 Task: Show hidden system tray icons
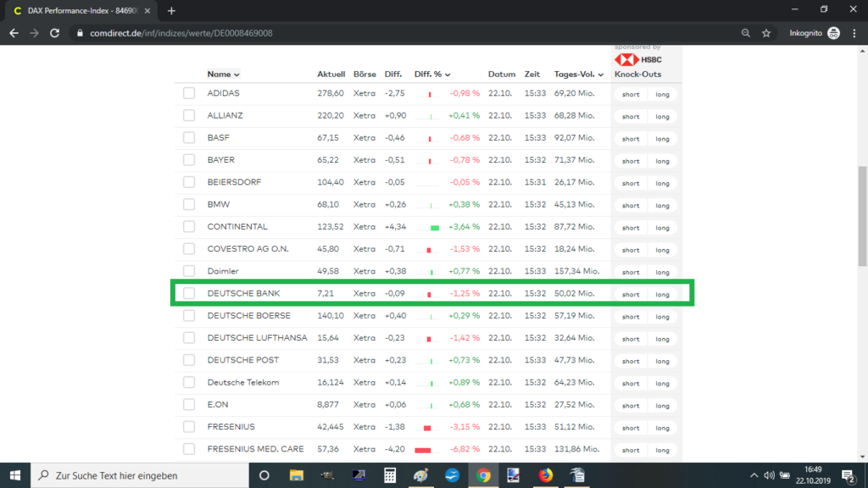pyautogui.click(x=754, y=475)
